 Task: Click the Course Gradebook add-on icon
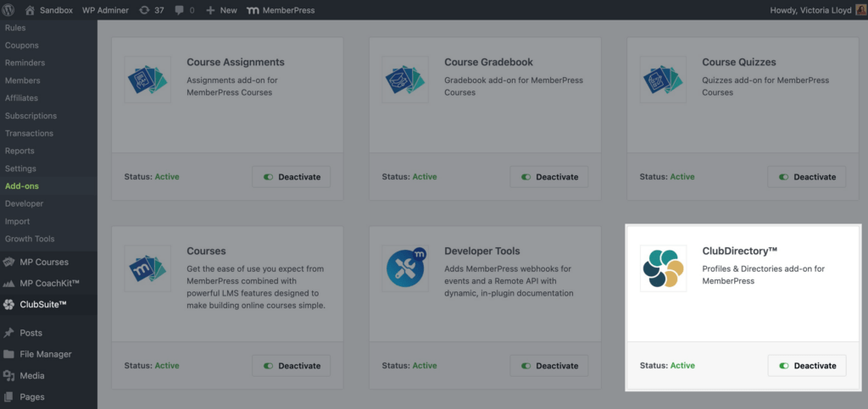click(x=405, y=80)
